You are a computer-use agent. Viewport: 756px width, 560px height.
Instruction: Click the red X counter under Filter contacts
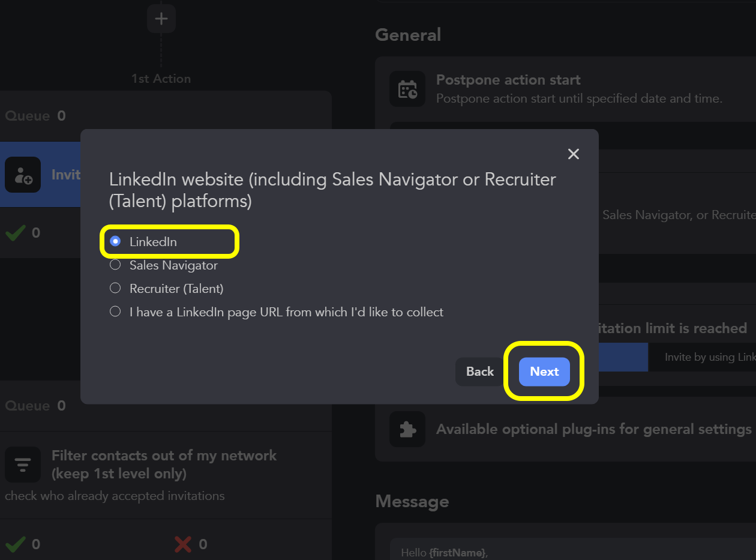(x=183, y=544)
